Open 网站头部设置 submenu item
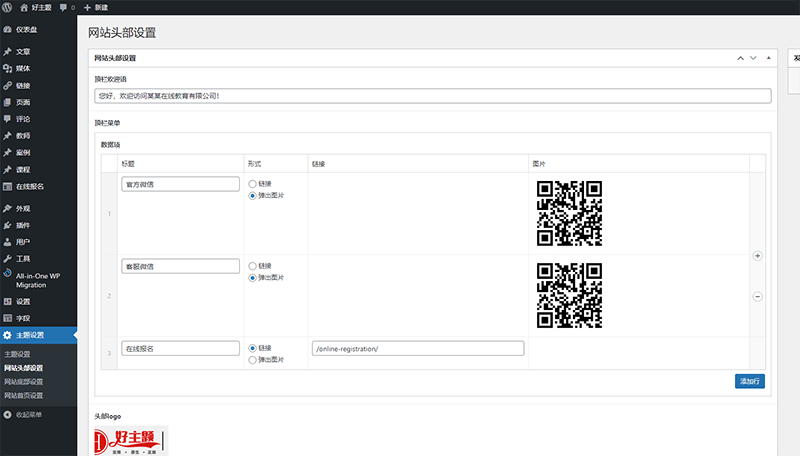Viewport: 800px width, 456px height. coord(23,368)
